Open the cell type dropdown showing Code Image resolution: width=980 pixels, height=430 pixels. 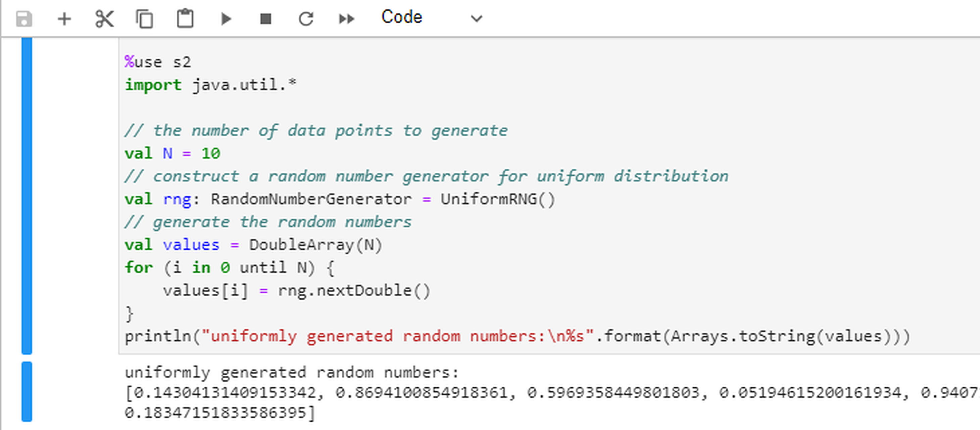pos(432,17)
